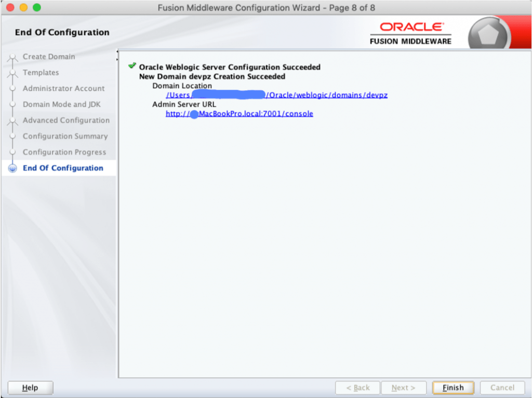Click the End Of Configuration step bullet icon

pos(12,168)
